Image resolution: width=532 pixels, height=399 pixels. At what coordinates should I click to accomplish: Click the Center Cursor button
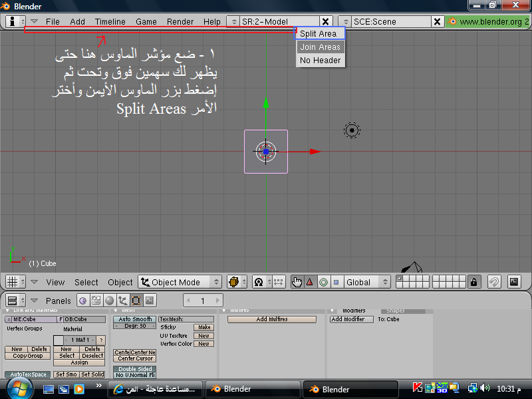coord(135,358)
